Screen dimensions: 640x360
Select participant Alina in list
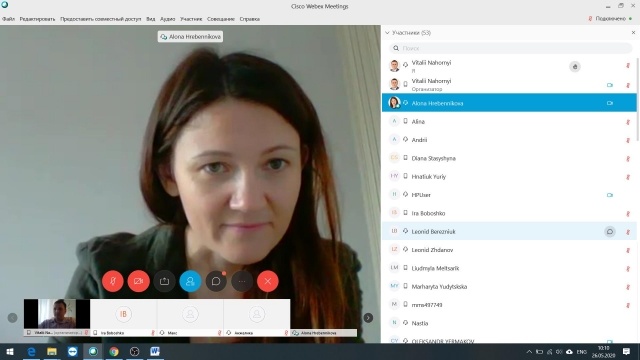pos(509,122)
